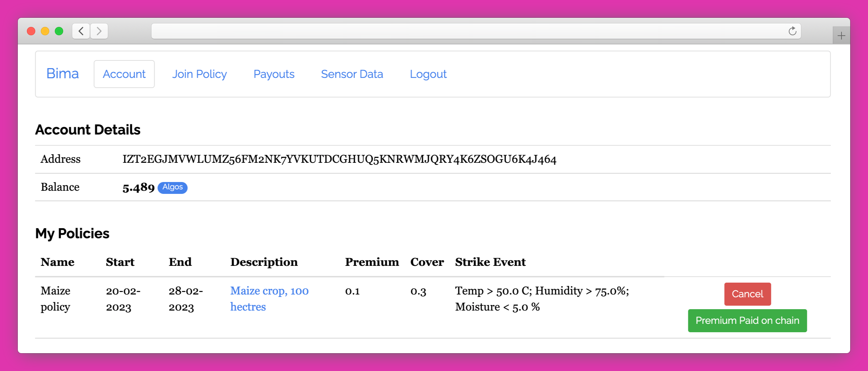Click the browser address bar
Viewport: 868px width, 371px height.
[x=476, y=31]
